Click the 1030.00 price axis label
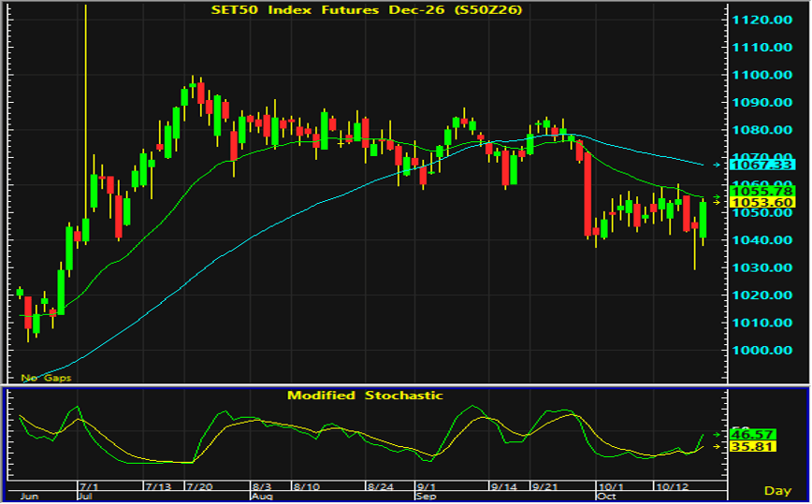Viewport: 812px width, 504px height. (x=761, y=268)
